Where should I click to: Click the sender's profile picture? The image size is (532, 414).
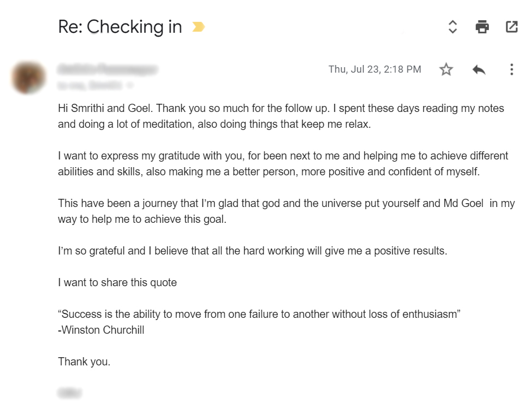tap(28, 78)
